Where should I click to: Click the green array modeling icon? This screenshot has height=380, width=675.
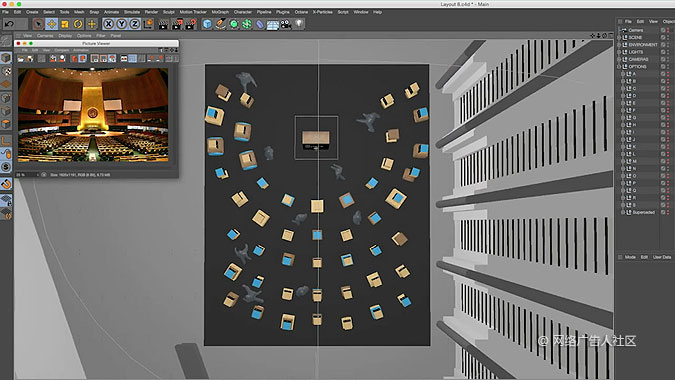coord(247,24)
